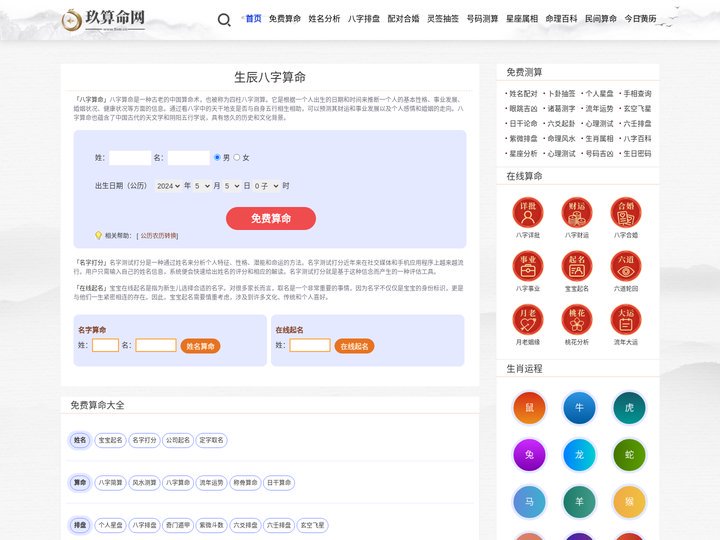Click the 姓 field in main form
720x540 pixels.
pos(130,158)
